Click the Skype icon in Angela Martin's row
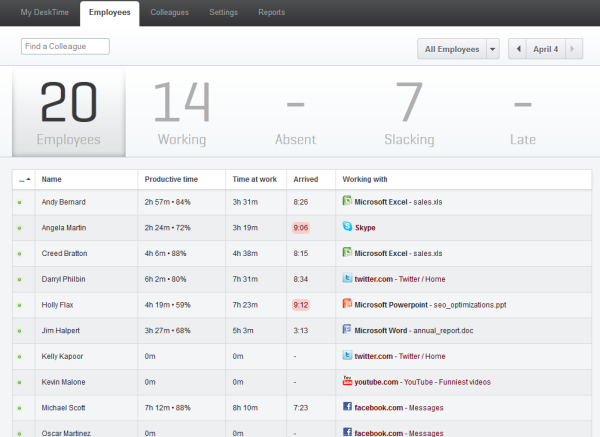Screen dimensions: 600x437 click(x=347, y=227)
